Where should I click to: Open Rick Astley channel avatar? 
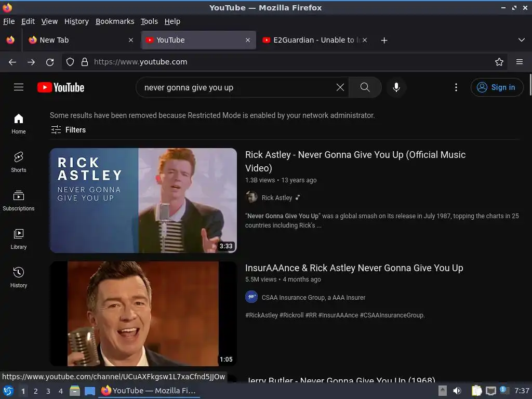pos(251,197)
